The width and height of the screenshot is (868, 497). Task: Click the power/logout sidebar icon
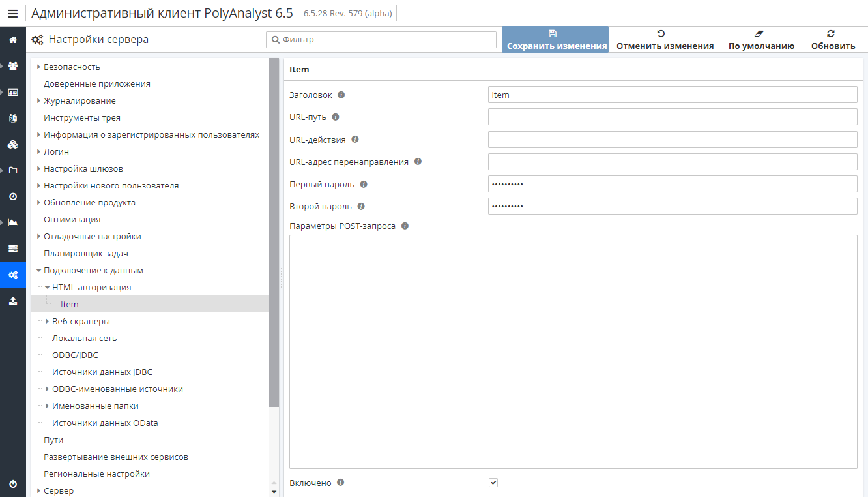pyautogui.click(x=13, y=484)
